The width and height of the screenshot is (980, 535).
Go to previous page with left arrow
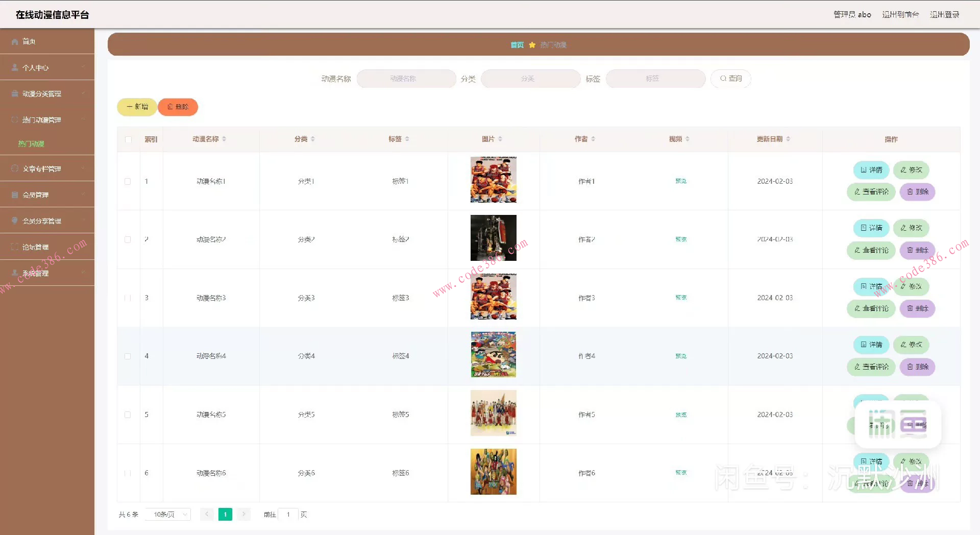click(x=207, y=514)
